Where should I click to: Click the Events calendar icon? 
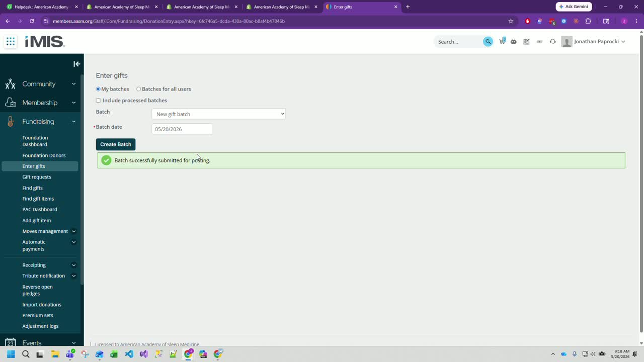tap(11, 343)
